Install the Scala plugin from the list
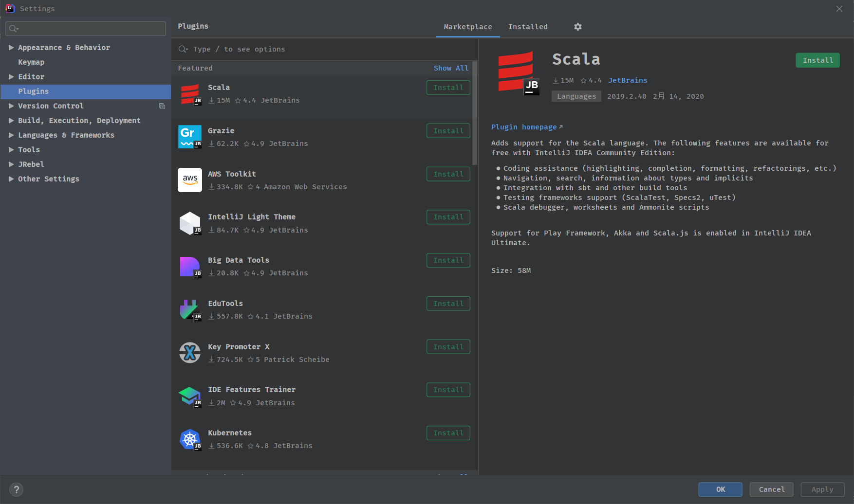The image size is (854, 504). tap(448, 88)
